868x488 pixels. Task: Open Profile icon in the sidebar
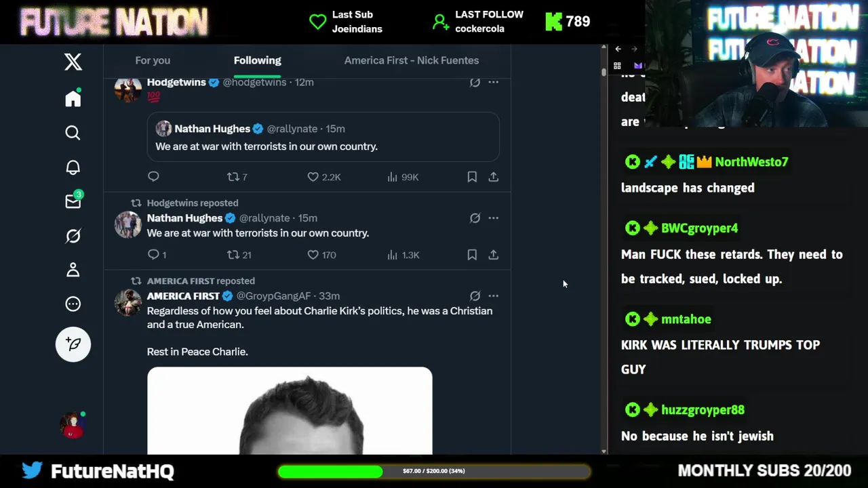click(73, 270)
